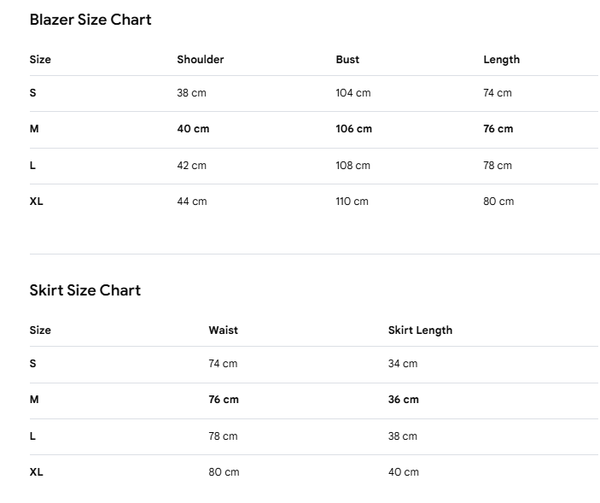Click the blazer size XL row label

tap(36, 201)
